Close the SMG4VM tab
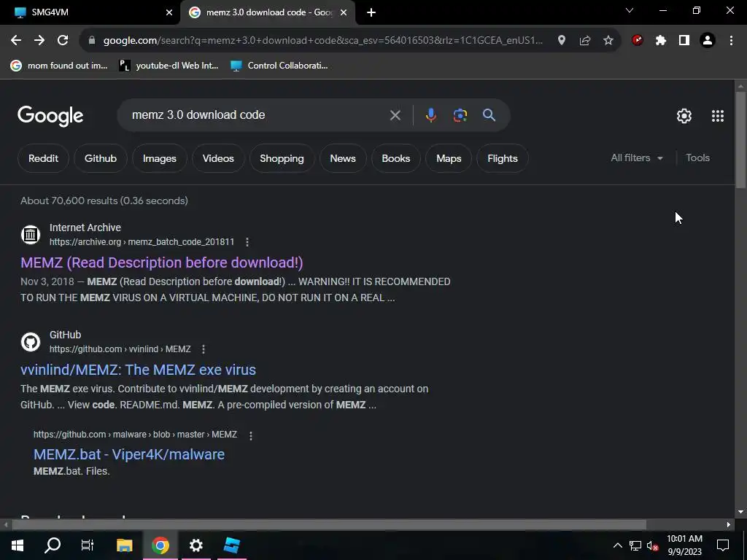The image size is (747, 560). (x=169, y=13)
